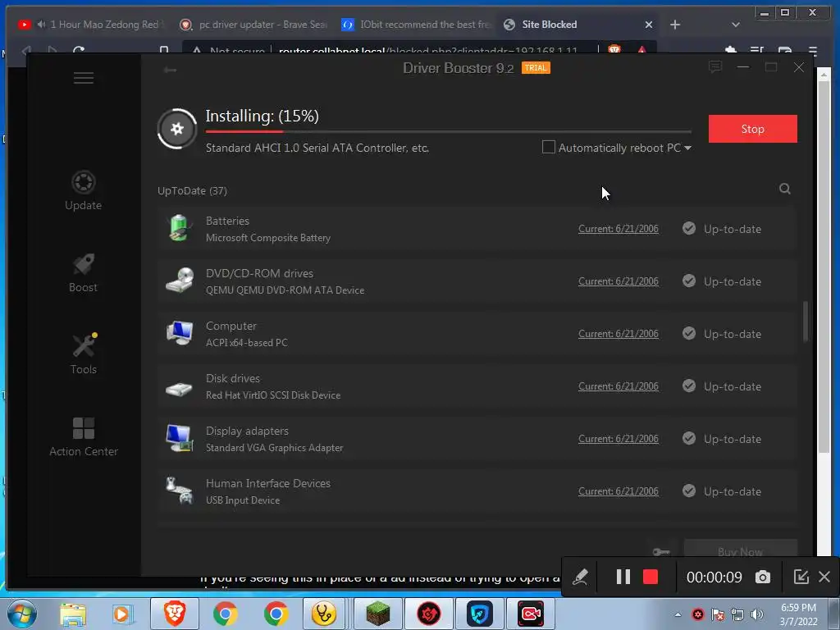The width and height of the screenshot is (840, 630).
Task: Open the Driver Booster hamburger menu
Action: coord(84,78)
